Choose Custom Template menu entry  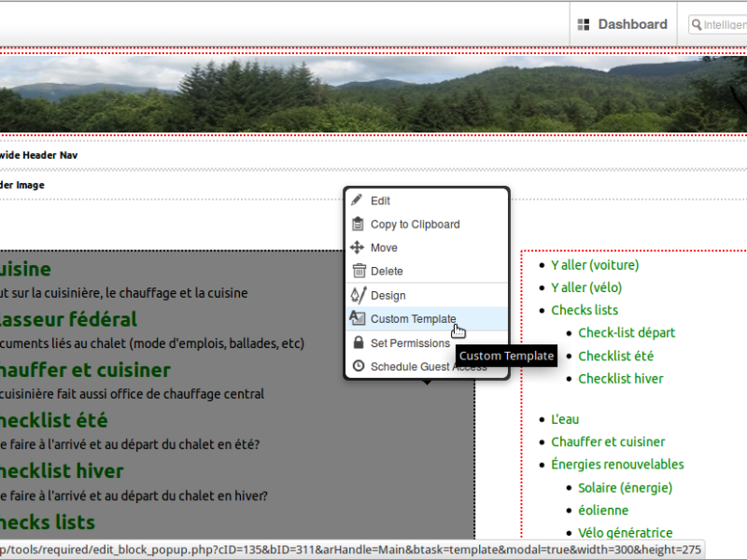tap(427, 318)
